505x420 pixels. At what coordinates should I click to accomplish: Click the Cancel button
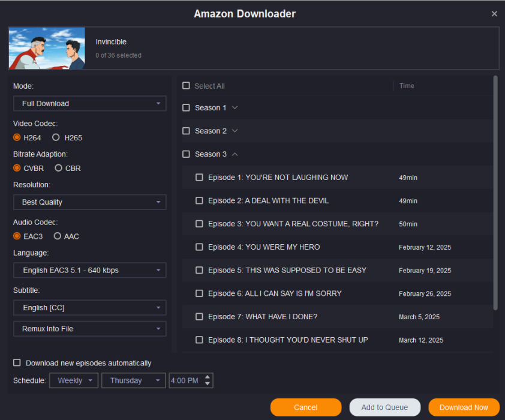[x=306, y=407]
